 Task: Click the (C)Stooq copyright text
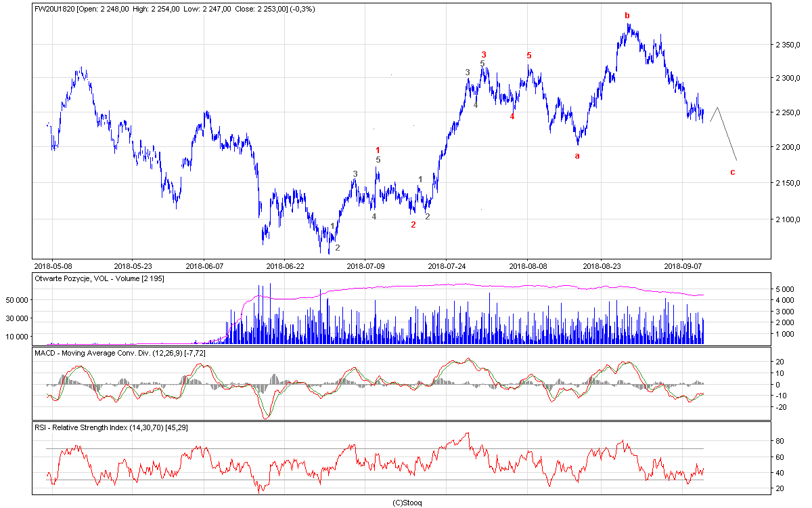(407, 503)
